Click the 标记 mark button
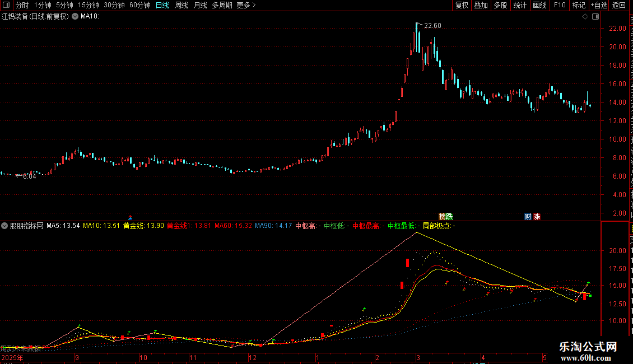 coord(579,5)
